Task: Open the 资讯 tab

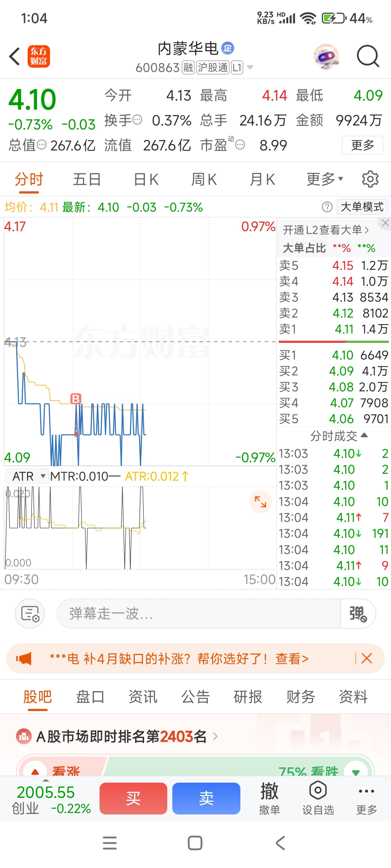Action: tap(143, 697)
